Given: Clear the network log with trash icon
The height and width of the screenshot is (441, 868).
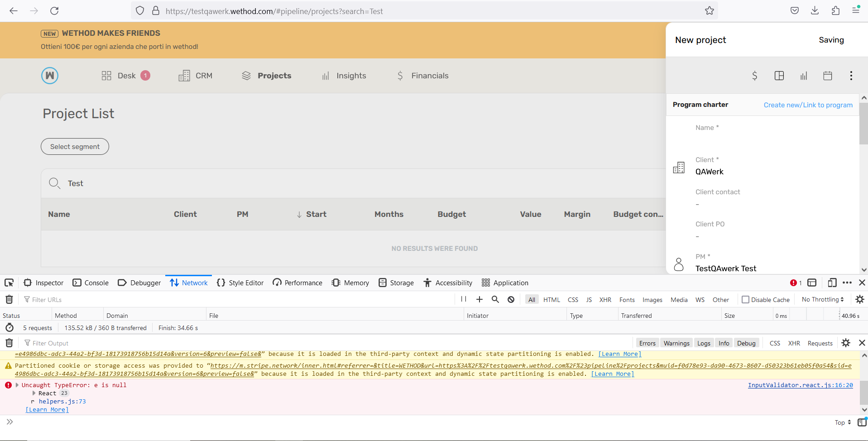Looking at the screenshot, I should point(9,299).
